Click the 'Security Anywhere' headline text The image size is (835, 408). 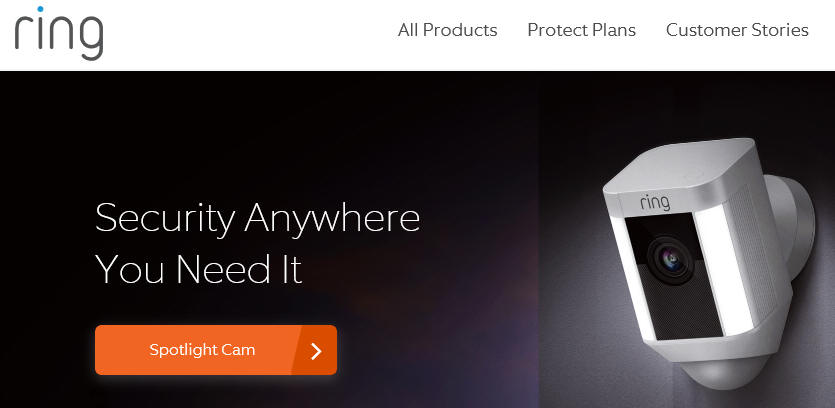pos(257,217)
